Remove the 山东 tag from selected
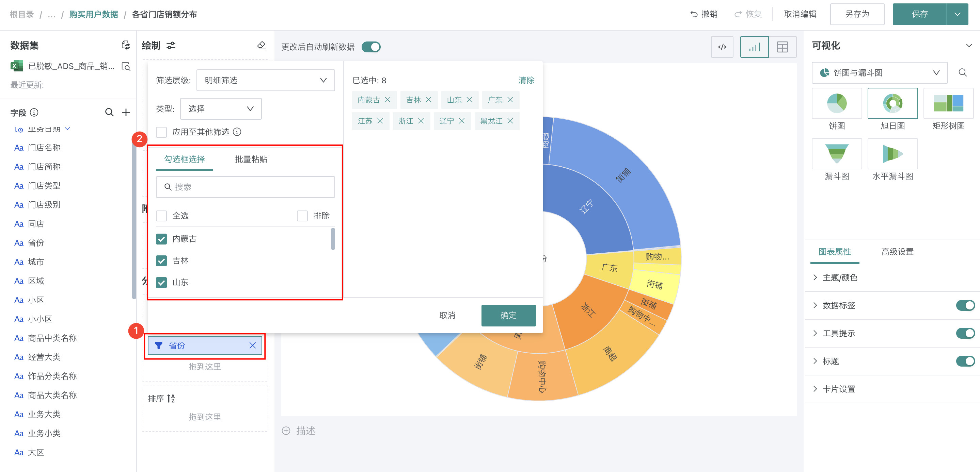Viewport: 980px width, 472px height. (469, 100)
